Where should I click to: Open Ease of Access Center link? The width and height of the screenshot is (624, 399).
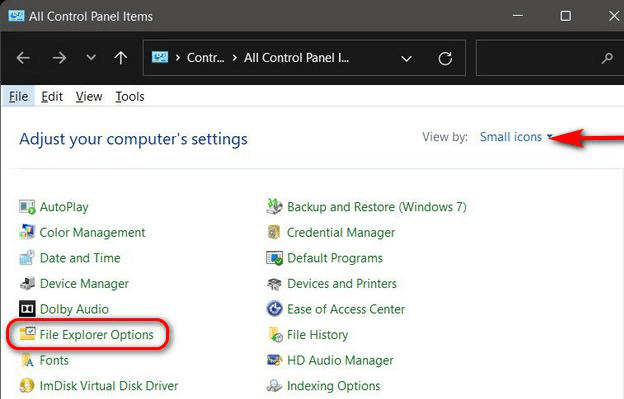(x=346, y=309)
